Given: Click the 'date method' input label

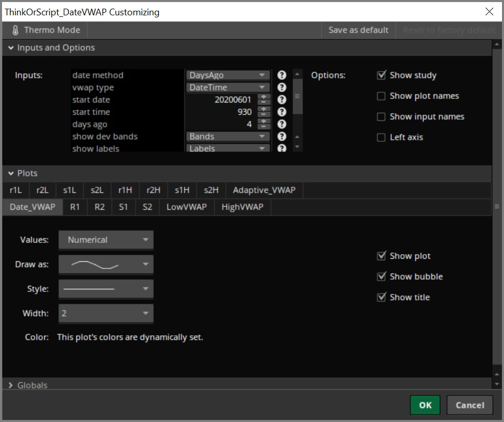Looking at the screenshot, I should [x=98, y=75].
